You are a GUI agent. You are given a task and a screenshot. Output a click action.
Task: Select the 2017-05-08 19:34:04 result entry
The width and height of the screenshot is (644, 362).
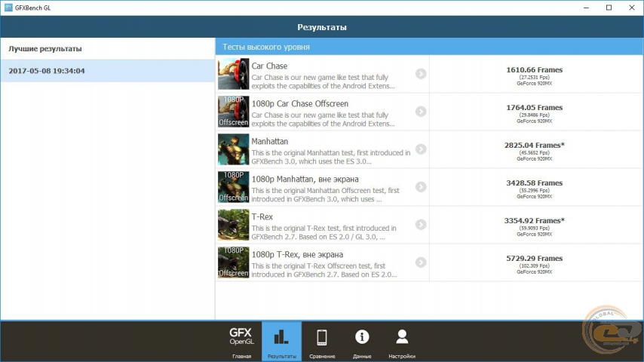click(x=107, y=72)
